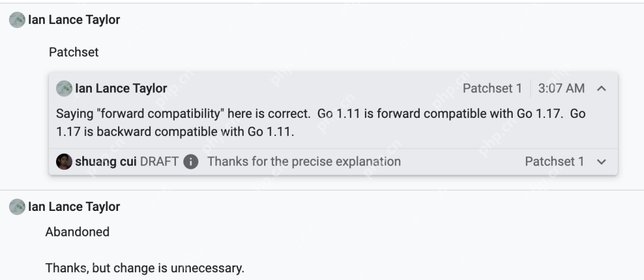Click the 3:07 AM timestamp
The height and width of the screenshot is (280, 644).
[x=561, y=88]
